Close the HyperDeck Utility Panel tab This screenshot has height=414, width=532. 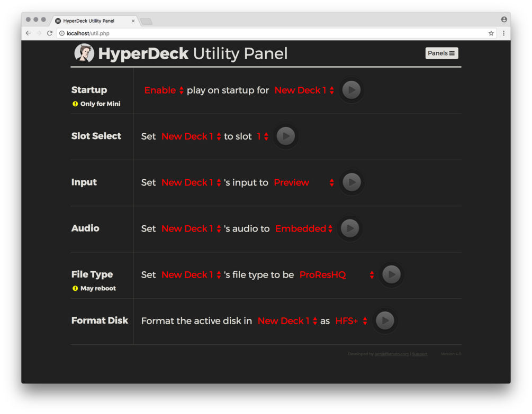133,21
